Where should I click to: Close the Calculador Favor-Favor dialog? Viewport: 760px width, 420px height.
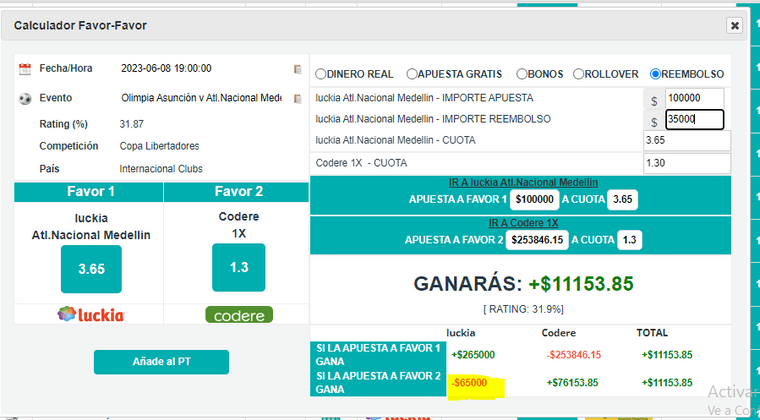tap(735, 25)
